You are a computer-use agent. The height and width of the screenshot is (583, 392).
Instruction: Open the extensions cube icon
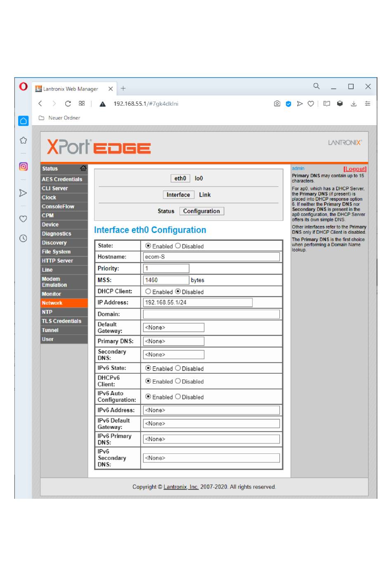[x=340, y=104]
